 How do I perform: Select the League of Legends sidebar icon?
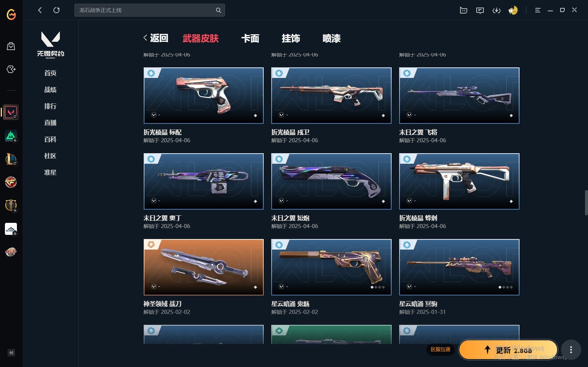coord(11,159)
